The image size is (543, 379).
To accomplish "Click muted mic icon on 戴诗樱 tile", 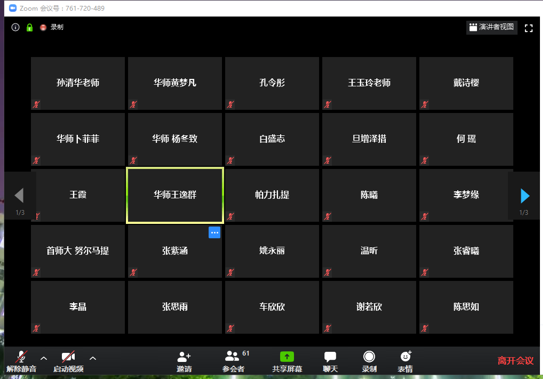I will 425,104.
